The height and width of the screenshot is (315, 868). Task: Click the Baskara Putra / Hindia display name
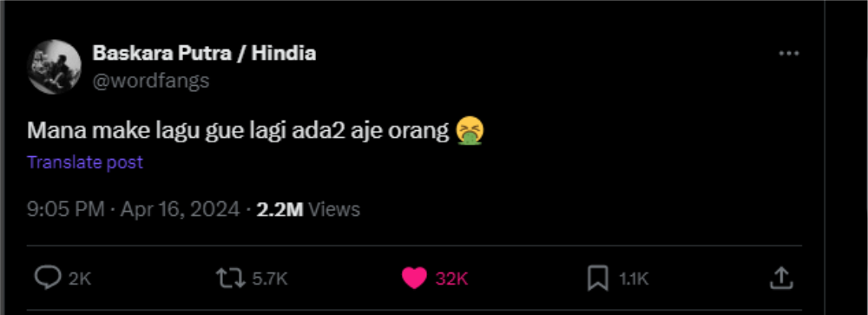[204, 54]
